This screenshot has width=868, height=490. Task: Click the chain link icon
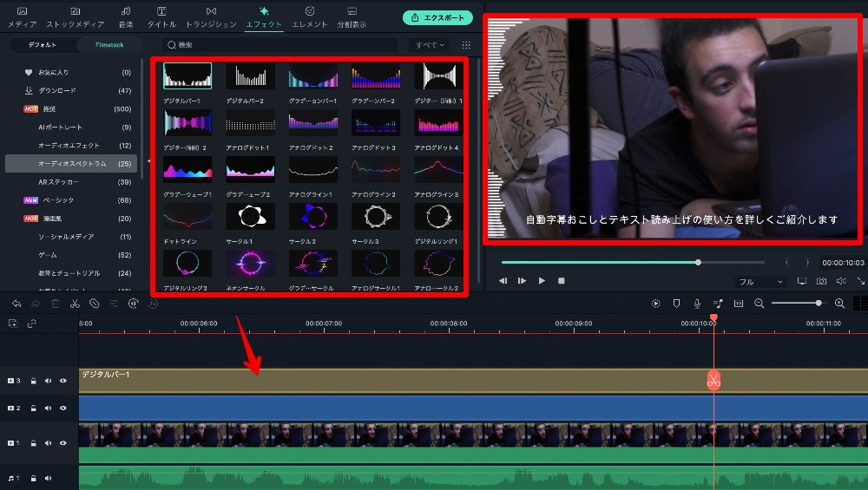tap(31, 323)
